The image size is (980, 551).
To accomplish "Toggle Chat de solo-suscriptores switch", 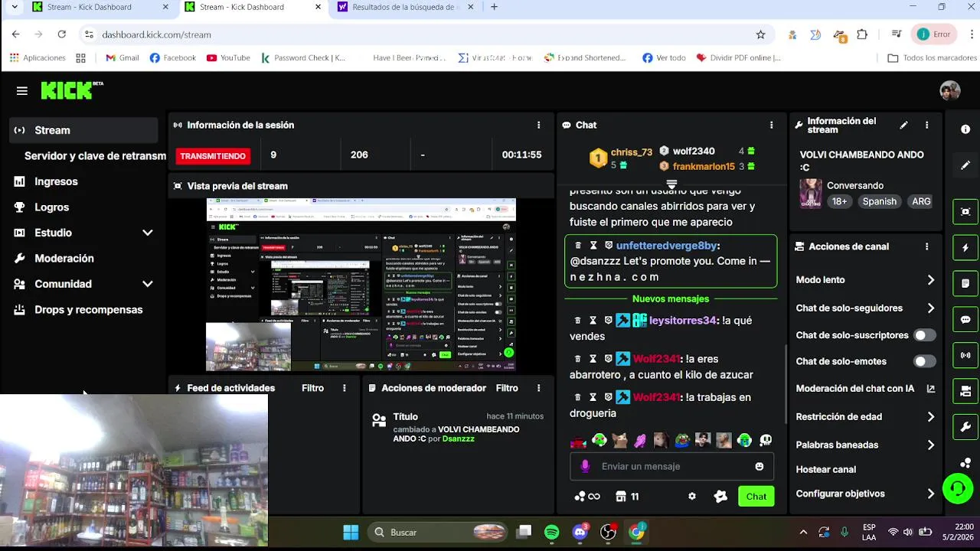I will pos(925,335).
